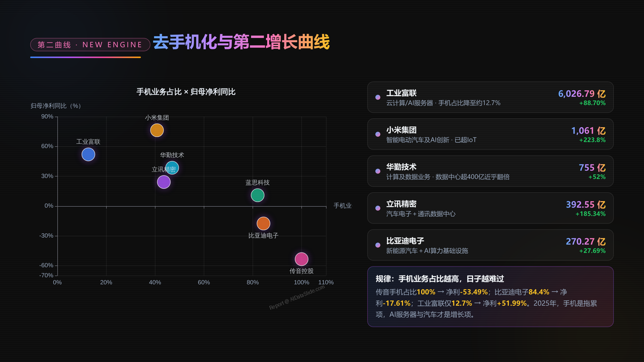The height and width of the screenshot is (362, 644).
Task: Click the value 1,061 亿
Action: click(x=588, y=131)
